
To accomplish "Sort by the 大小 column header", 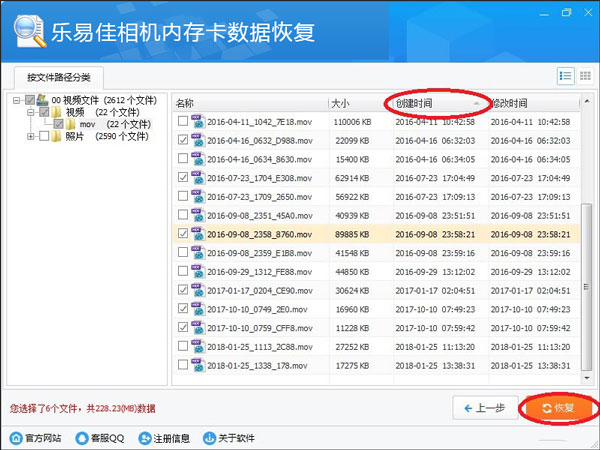I will [361, 103].
